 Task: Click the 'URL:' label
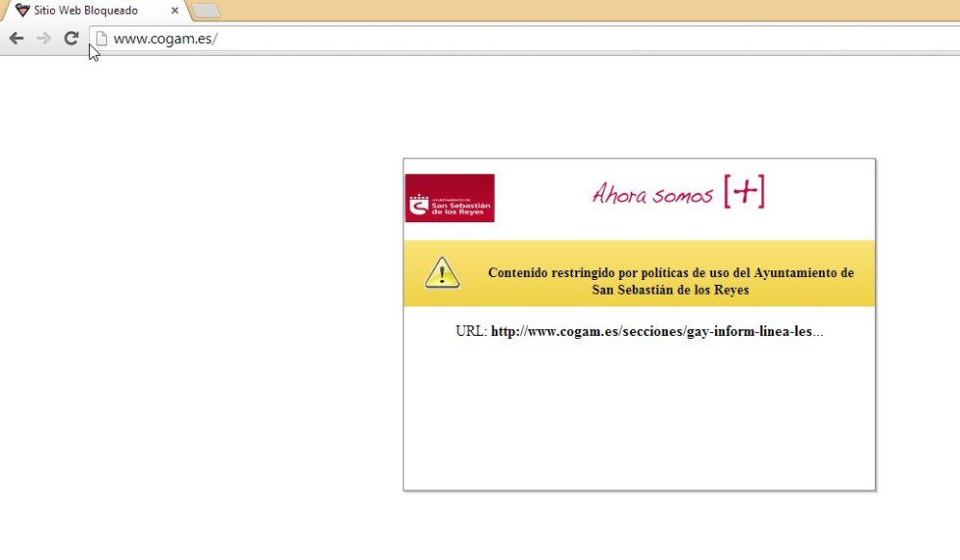pos(471,331)
